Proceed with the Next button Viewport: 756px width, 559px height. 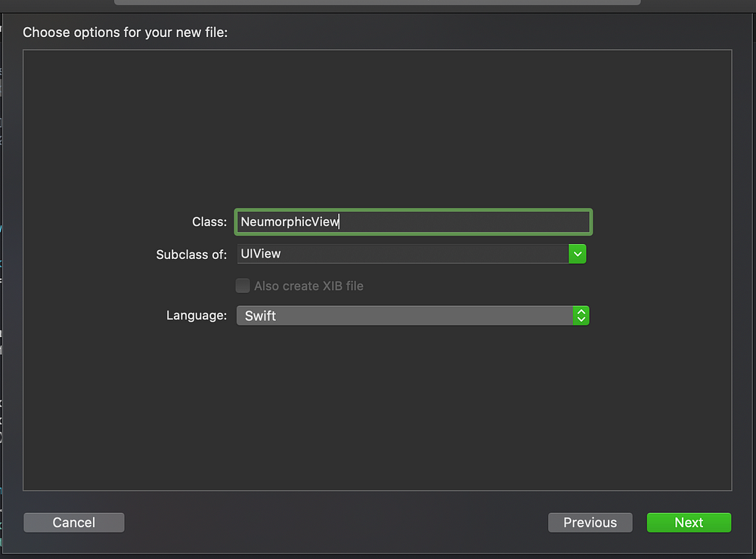click(689, 522)
